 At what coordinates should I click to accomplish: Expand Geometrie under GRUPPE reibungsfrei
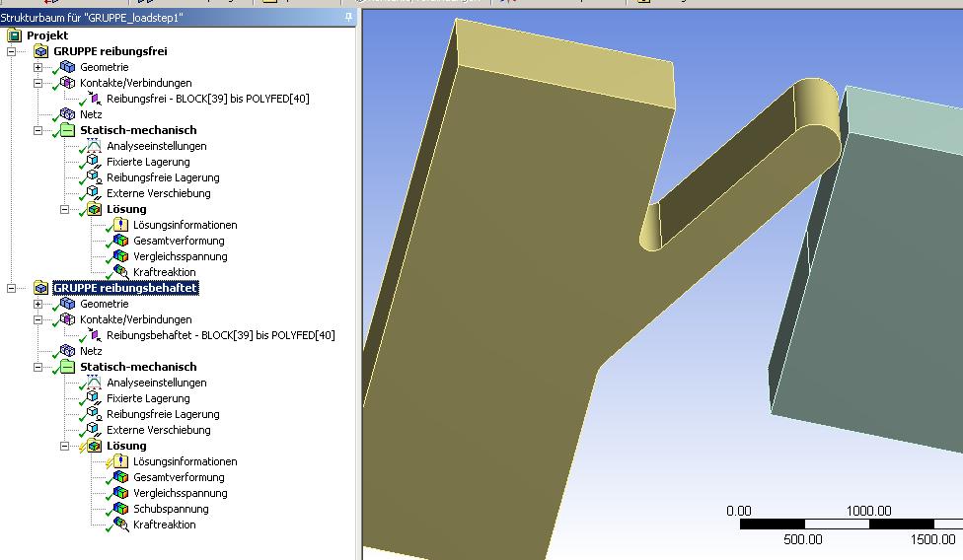38,67
